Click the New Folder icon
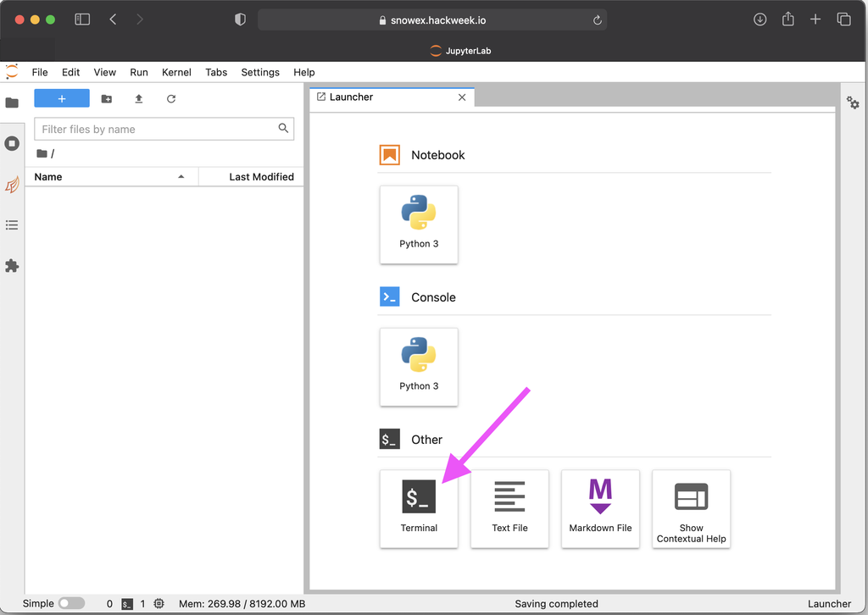The height and width of the screenshot is (615, 868). [107, 99]
